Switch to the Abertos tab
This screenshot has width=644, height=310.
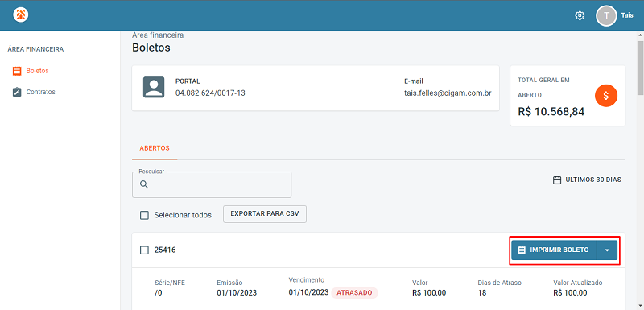tap(155, 148)
